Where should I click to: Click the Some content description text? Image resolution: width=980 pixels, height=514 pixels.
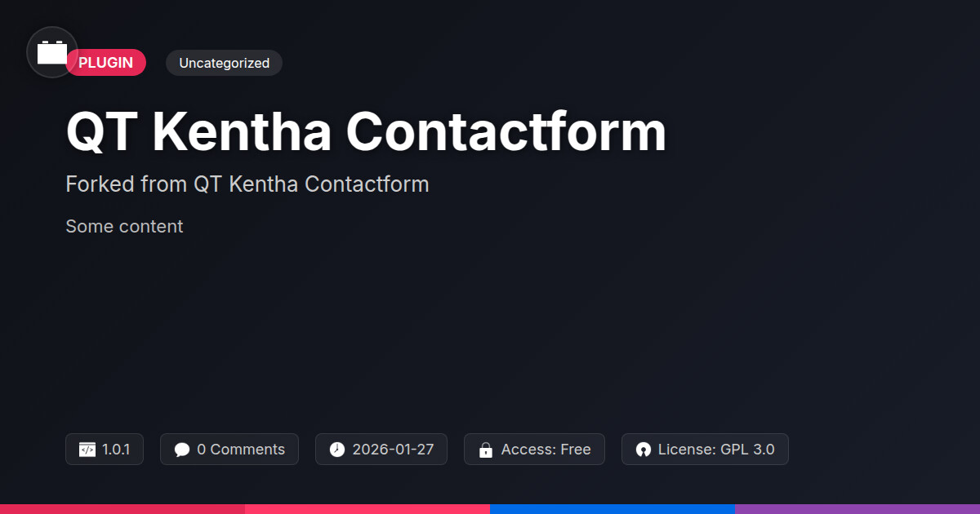point(124,227)
